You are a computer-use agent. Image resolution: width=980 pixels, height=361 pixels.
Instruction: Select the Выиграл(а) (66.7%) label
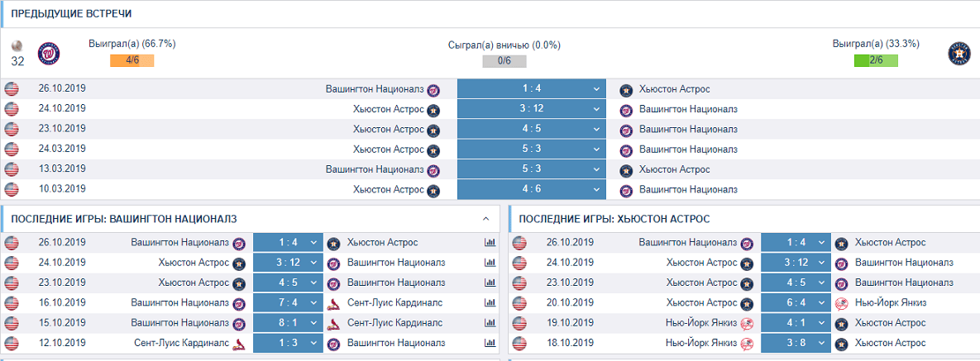(x=131, y=45)
